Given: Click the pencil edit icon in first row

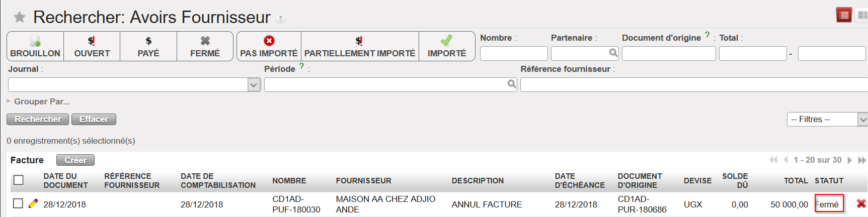Looking at the screenshot, I should (x=33, y=203).
